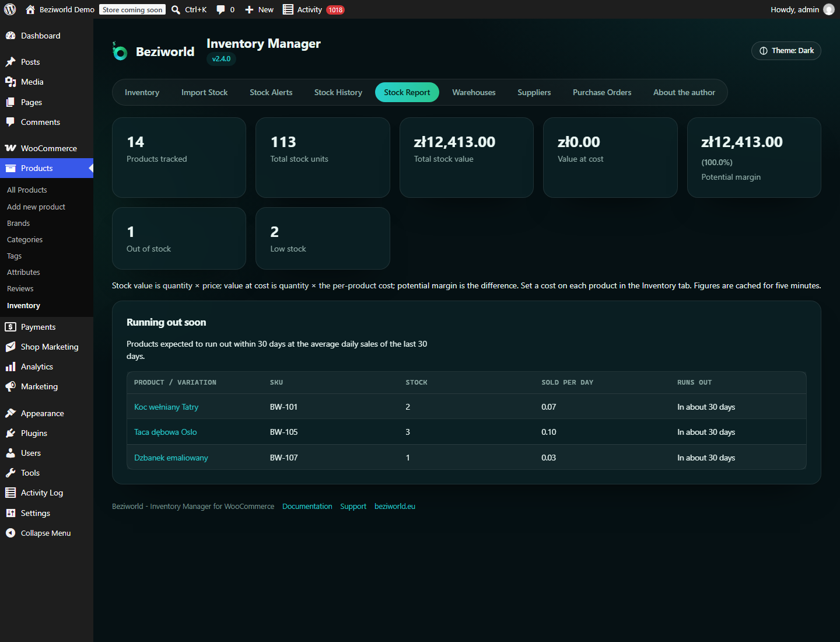The image size is (840, 642).
Task: Switch to the Stock Alerts tab
Action: click(271, 92)
